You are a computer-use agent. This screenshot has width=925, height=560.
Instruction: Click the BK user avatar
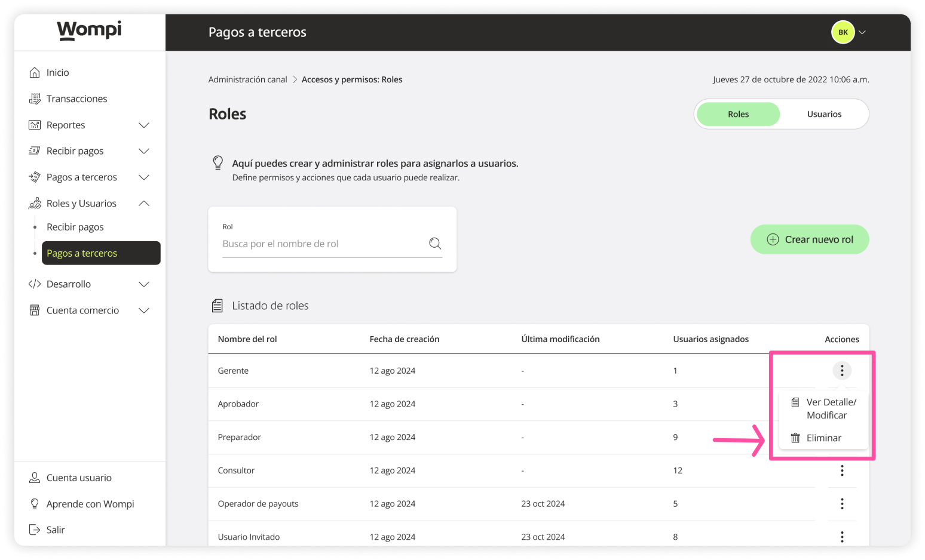tap(843, 32)
